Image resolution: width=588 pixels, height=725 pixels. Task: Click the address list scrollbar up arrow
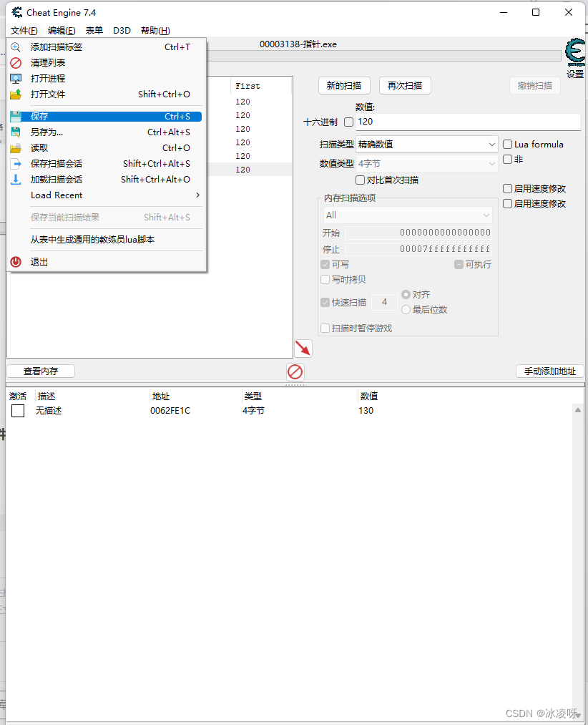(578, 410)
